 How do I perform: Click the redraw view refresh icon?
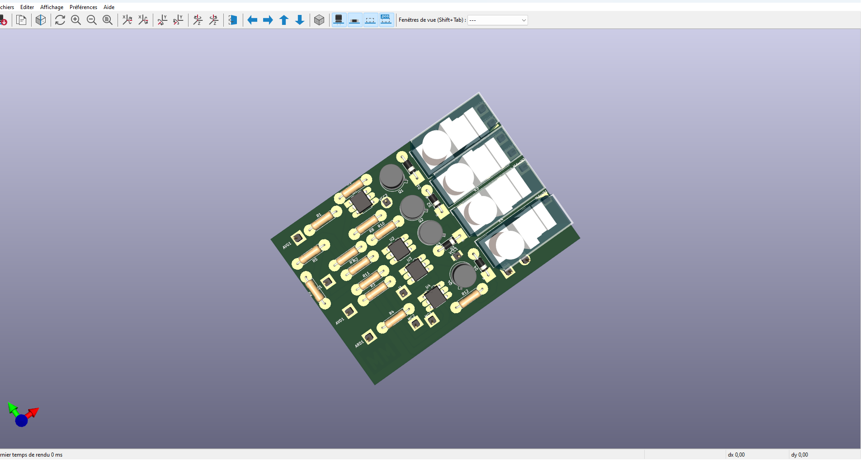tap(60, 20)
